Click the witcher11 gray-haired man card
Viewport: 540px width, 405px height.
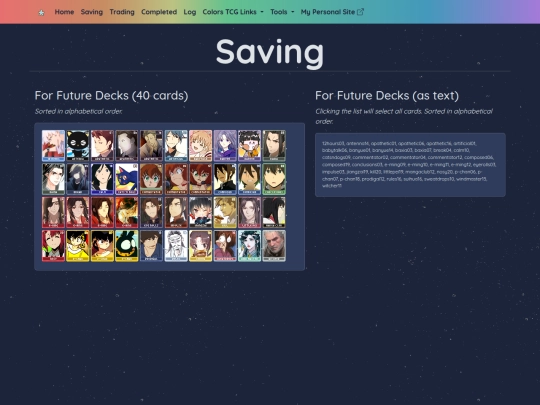pyautogui.click(x=274, y=246)
